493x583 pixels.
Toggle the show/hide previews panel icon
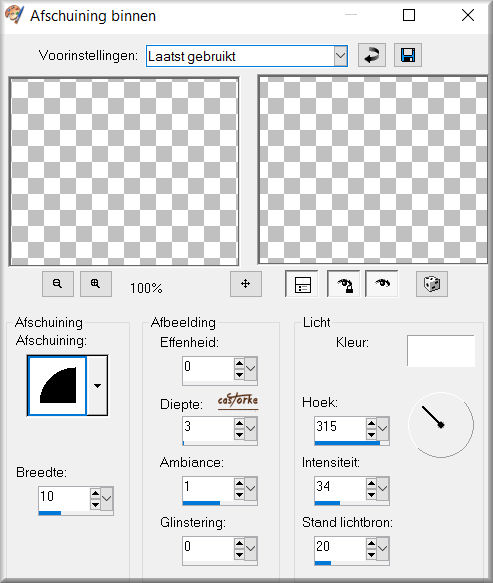point(302,284)
